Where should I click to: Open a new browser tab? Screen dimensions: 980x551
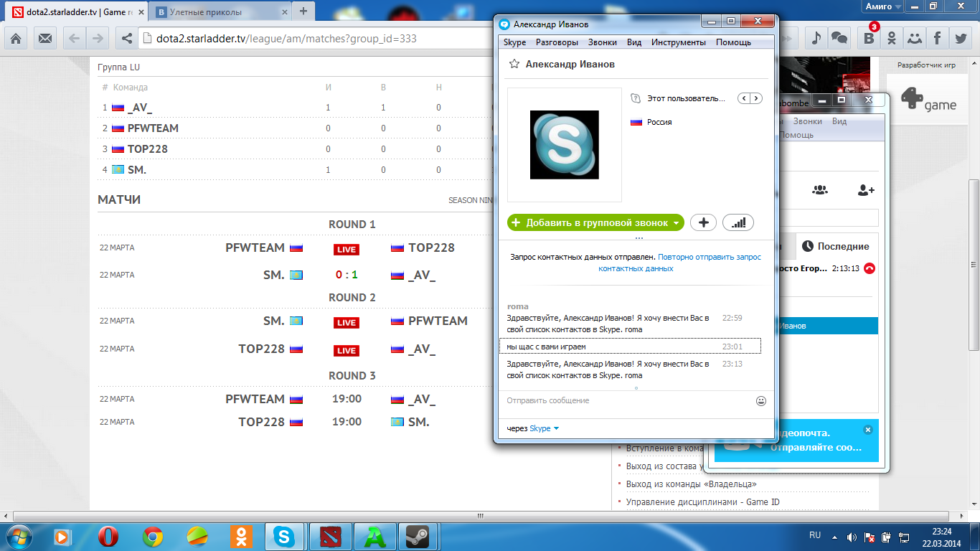click(x=303, y=11)
